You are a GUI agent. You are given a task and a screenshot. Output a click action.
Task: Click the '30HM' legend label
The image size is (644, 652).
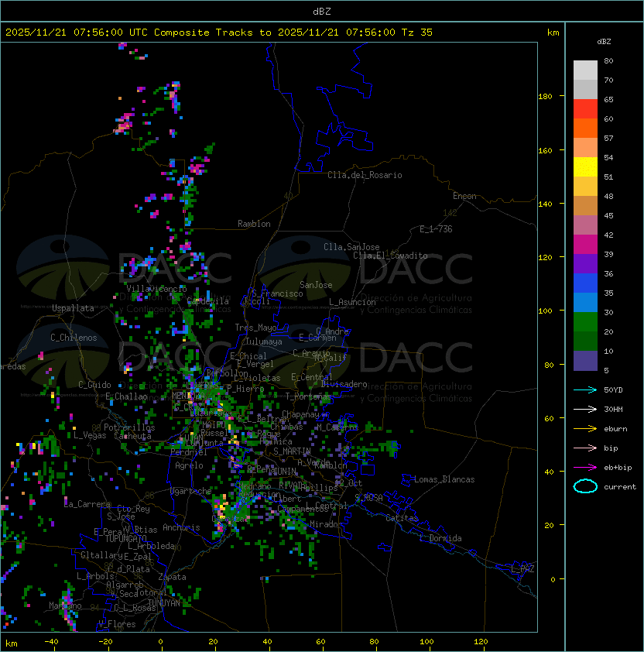click(x=613, y=410)
